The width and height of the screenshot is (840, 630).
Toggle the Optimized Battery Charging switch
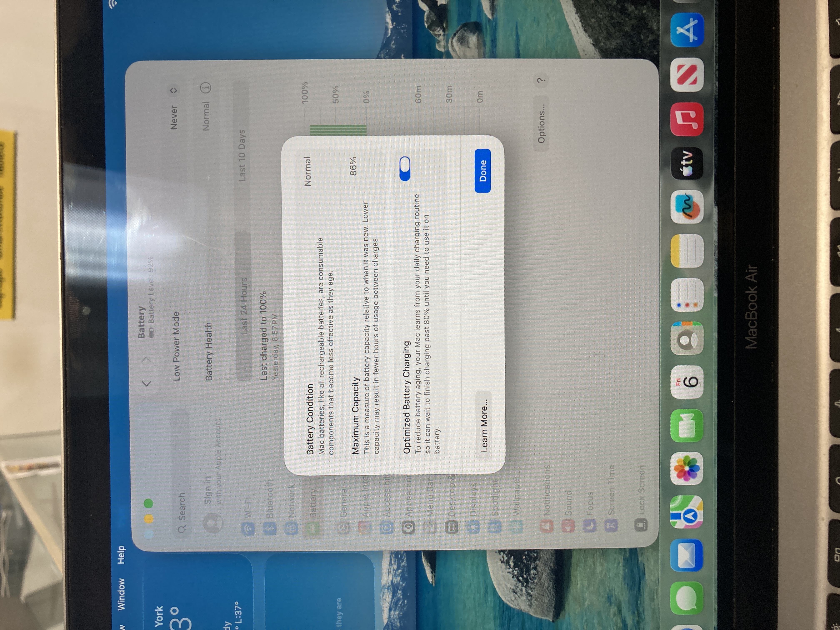(405, 169)
